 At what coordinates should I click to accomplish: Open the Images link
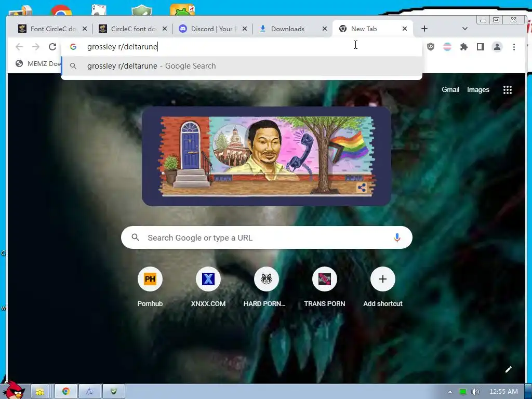pos(478,89)
